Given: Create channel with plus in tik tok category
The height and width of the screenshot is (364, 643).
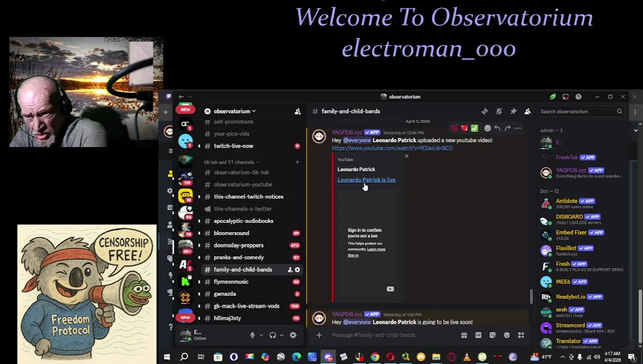Looking at the screenshot, I should [x=297, y=162].
